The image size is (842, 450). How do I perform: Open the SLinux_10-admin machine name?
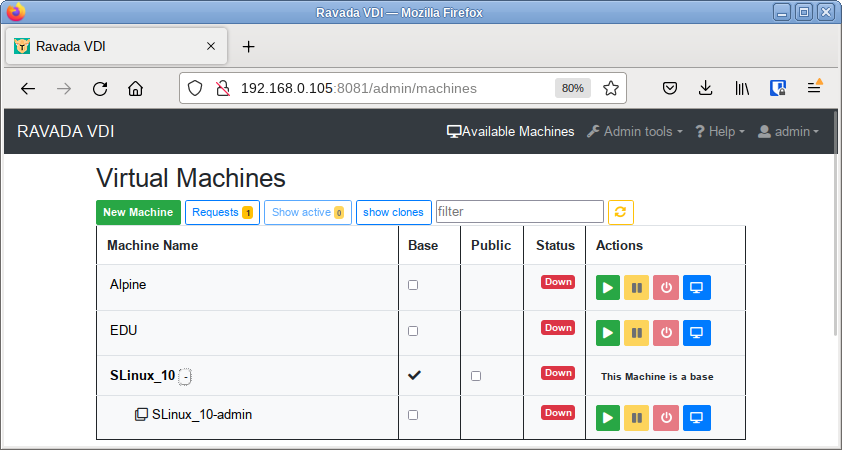202,415
